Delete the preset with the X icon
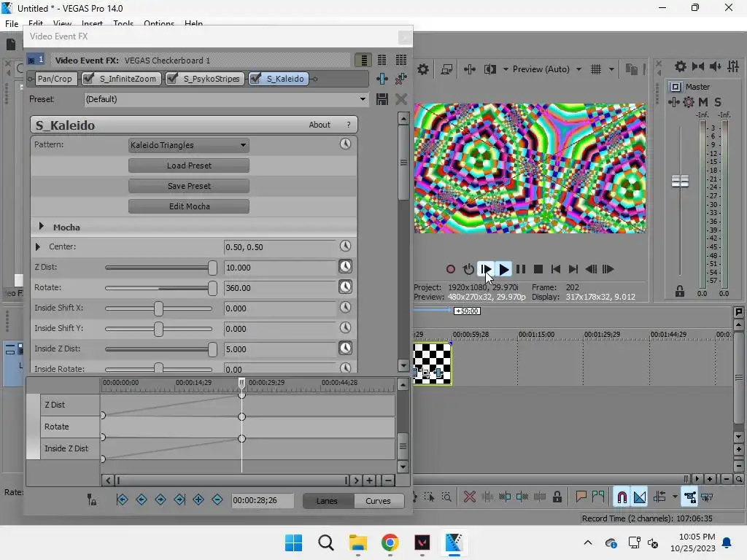Image resolution: width=747 pixels, height=560 pixels. 401,99
